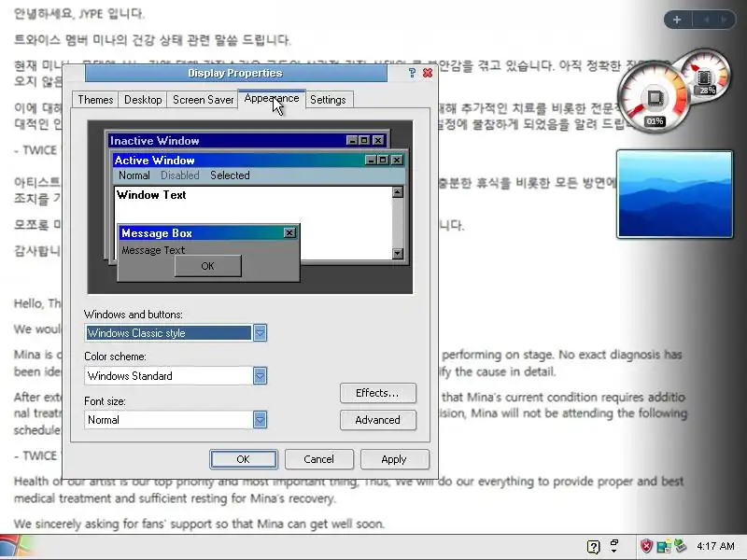Click the preview Active Window close icon
The width and height of the screenshot is (747, 560).
[397, 160]
